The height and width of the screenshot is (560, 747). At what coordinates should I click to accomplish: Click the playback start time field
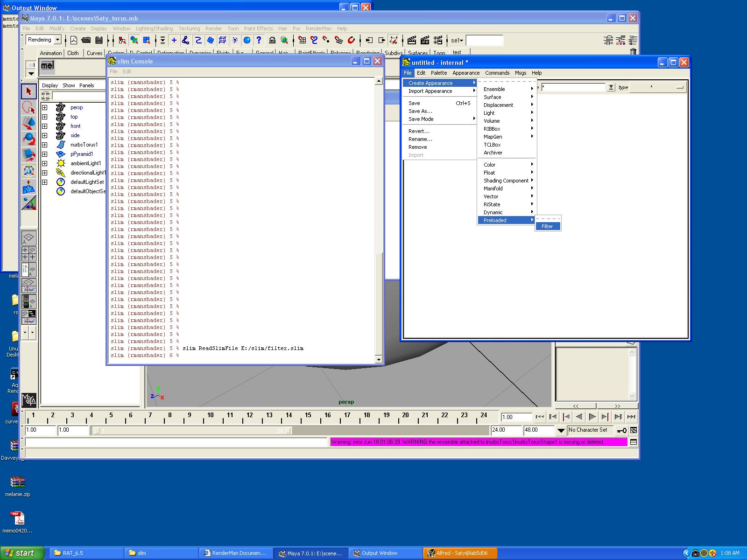click(x=73, y=430)
